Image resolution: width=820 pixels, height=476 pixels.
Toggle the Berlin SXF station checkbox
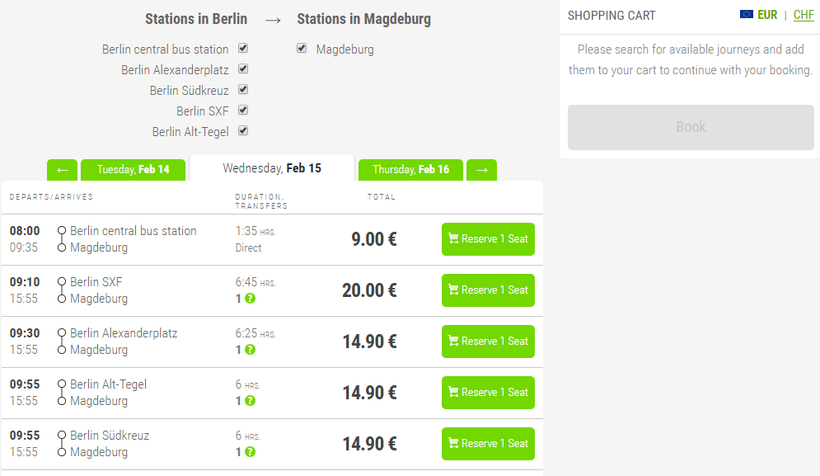[x=243, y=110]
